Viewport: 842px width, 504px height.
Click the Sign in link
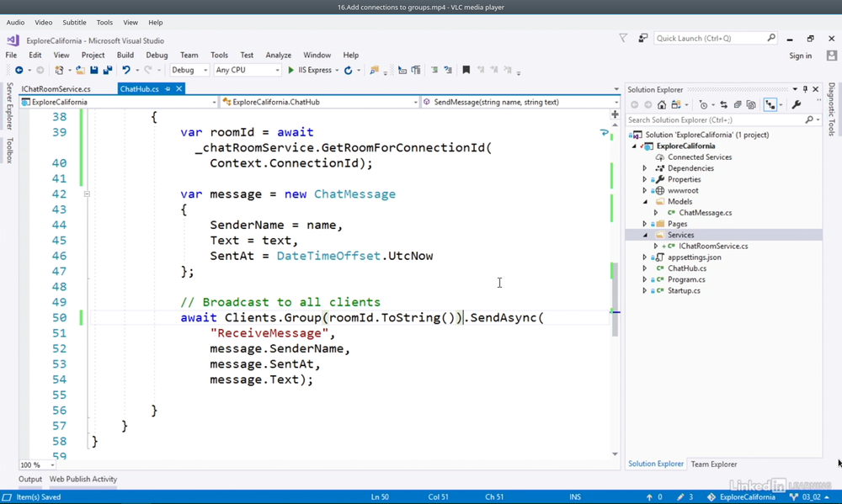coord(800,56)
